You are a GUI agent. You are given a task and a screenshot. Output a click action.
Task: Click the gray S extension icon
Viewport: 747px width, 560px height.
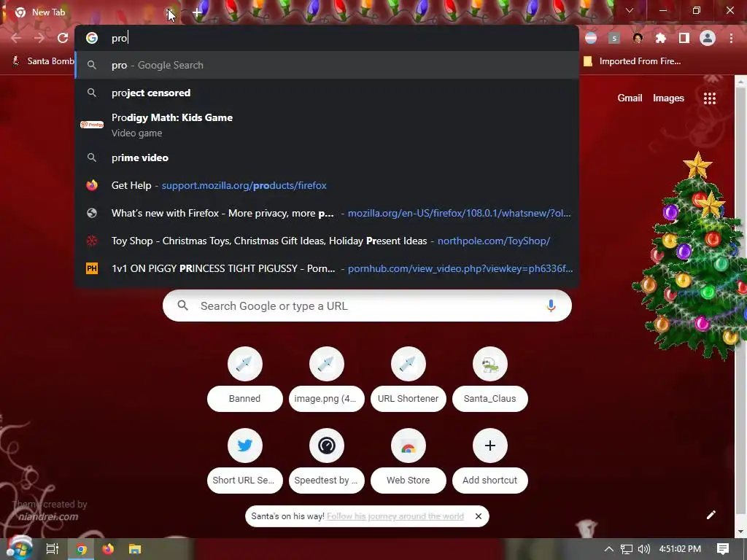coord(614,38)
